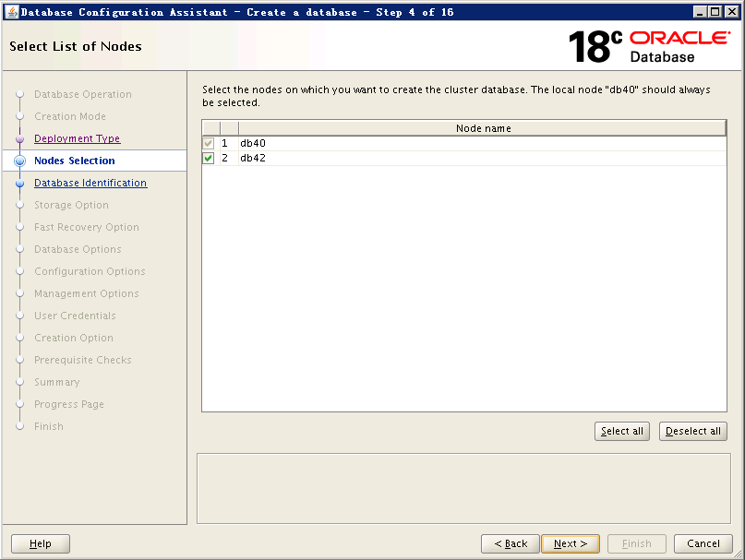Click the Database Options step label
This screenshot has height=560, width=745.
coord(78,249)
